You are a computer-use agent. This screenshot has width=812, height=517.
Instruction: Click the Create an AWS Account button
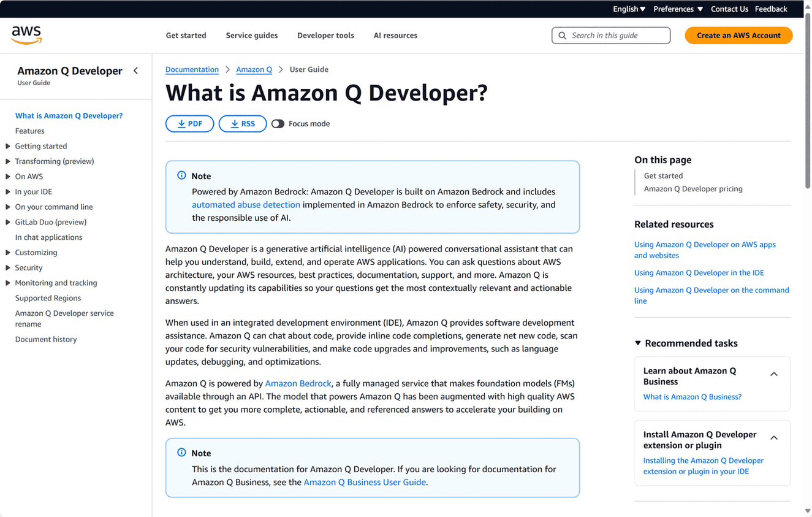click(738, 36)
